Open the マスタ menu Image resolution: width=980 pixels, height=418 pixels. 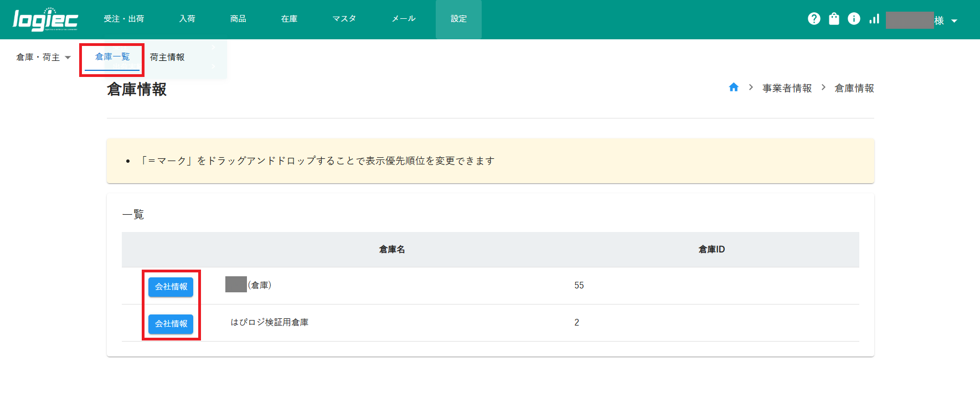point(344,19)
